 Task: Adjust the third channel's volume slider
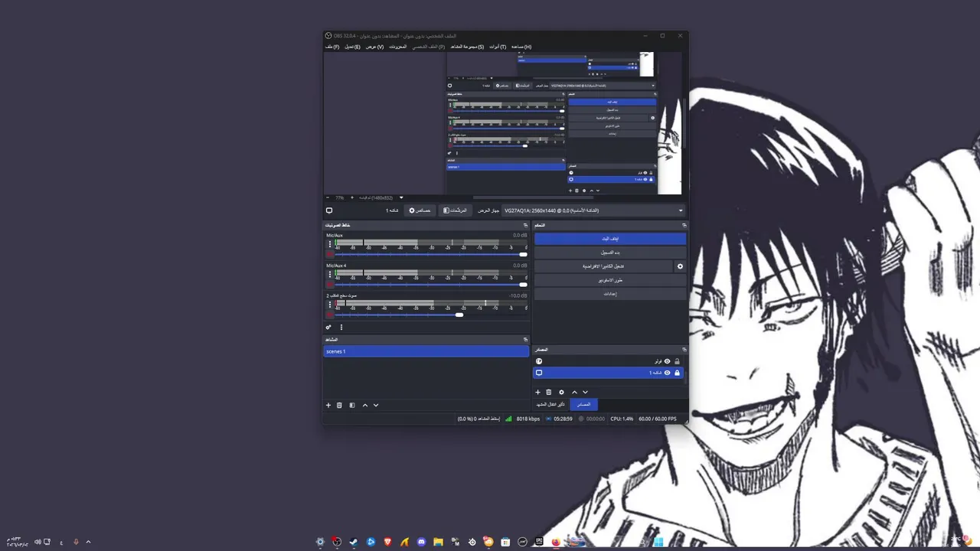[x=431, y=315]
